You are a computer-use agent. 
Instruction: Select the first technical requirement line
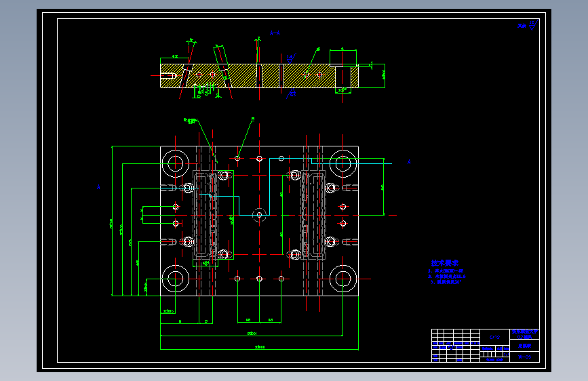click(446, 270)
